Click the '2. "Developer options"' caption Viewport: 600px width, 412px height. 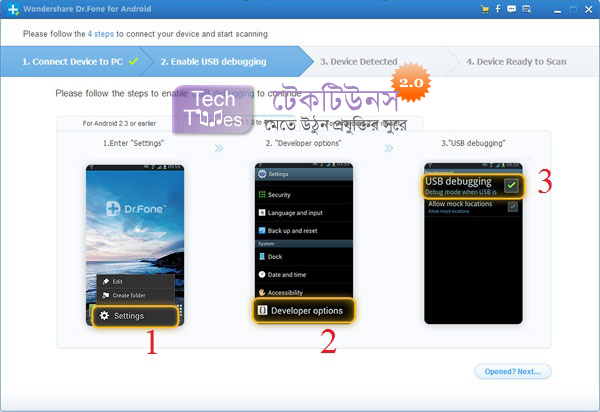pyautogui.click(x=303, y=143)
